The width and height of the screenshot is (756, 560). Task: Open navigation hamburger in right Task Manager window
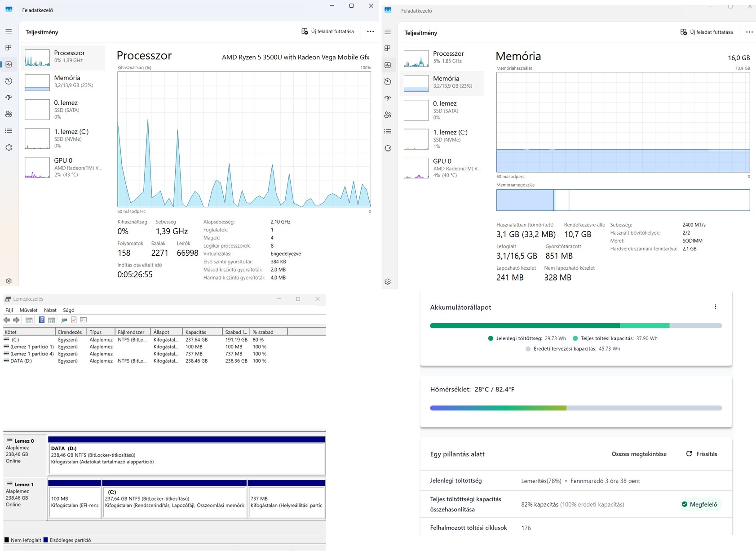point(388,32)
